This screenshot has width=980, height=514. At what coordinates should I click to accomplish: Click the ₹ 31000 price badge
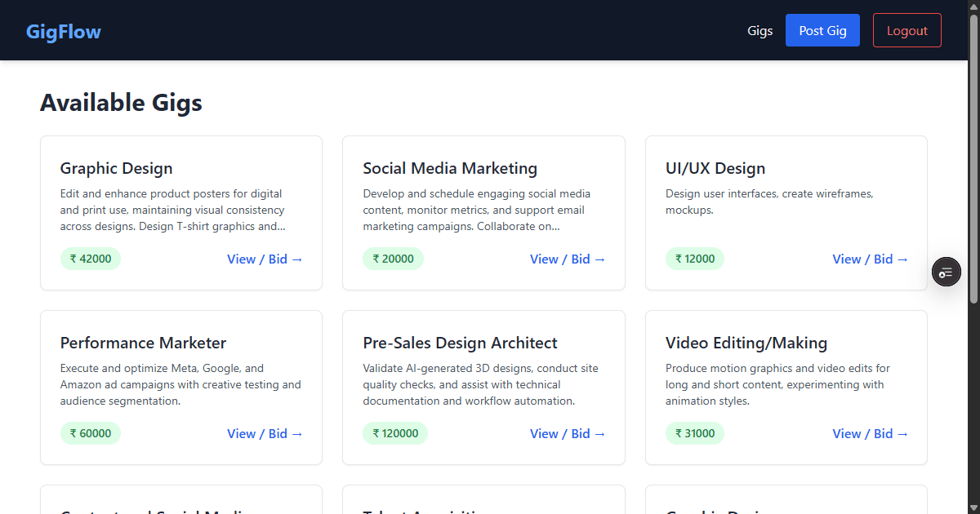[695, 433]
